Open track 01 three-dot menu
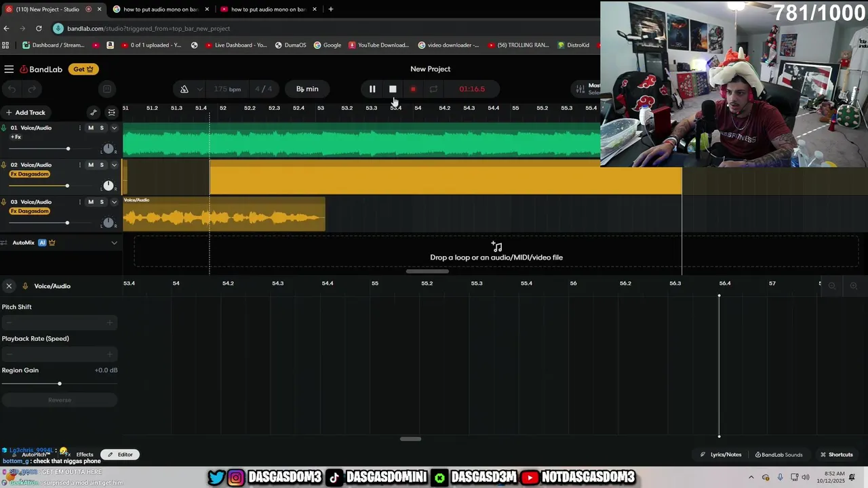 point(80,128)
